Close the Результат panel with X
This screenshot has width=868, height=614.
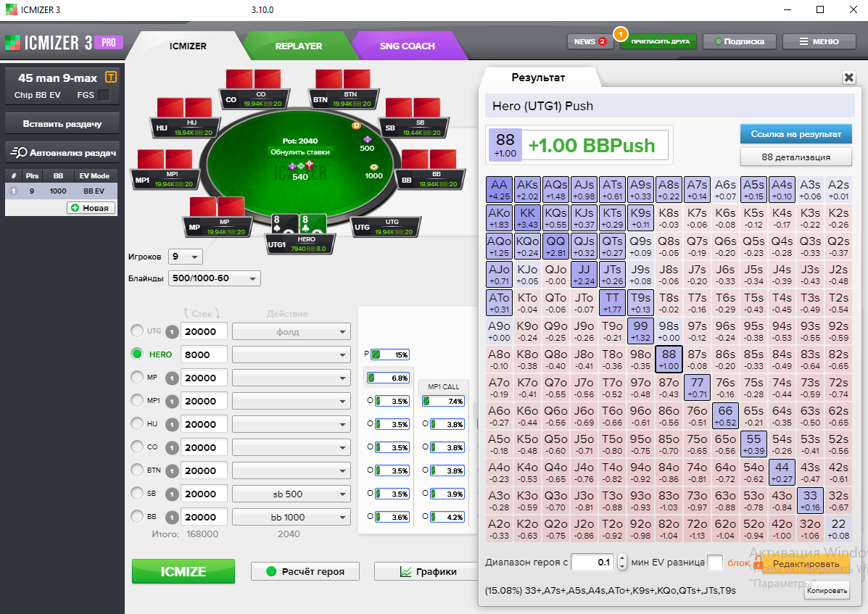(848, 78)
